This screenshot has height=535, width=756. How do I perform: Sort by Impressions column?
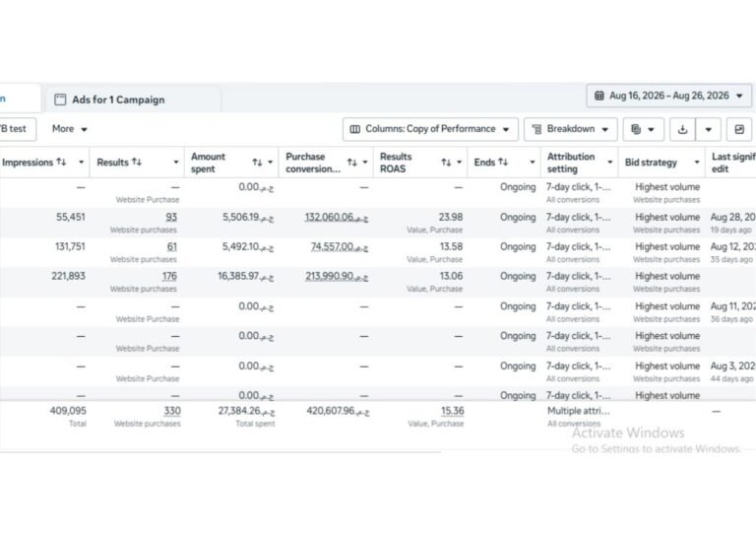pos(61,162)
